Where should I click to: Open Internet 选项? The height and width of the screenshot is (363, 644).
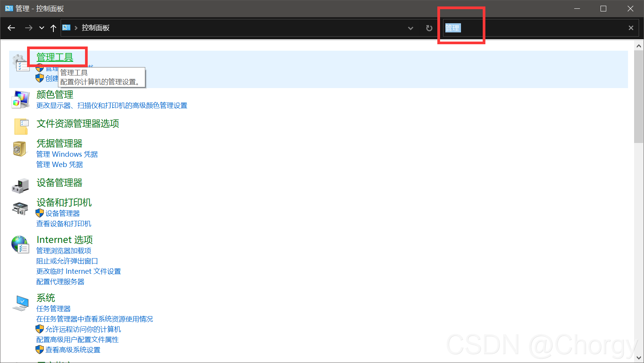tap(65, 240)
